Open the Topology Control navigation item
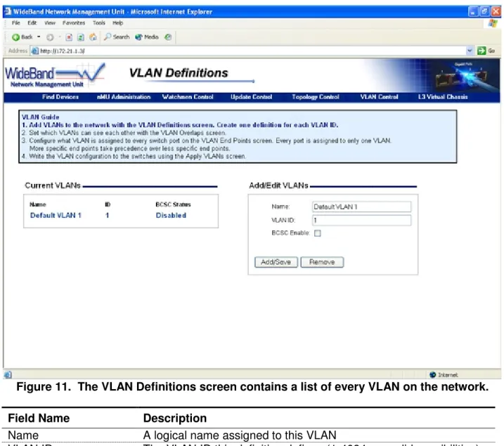The width and height of the screenshot is (504, 446). pyautogui.click(x=316, y=97)
